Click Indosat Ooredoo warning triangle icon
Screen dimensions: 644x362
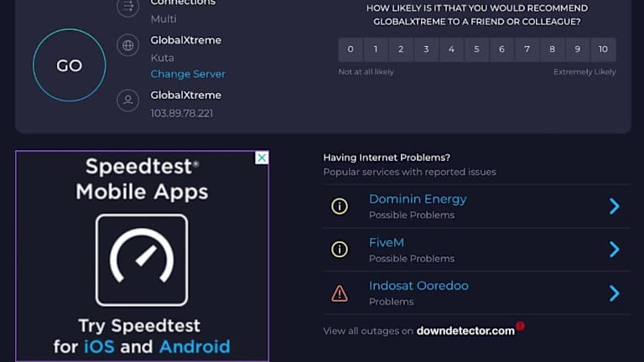[x=340, y=293]
